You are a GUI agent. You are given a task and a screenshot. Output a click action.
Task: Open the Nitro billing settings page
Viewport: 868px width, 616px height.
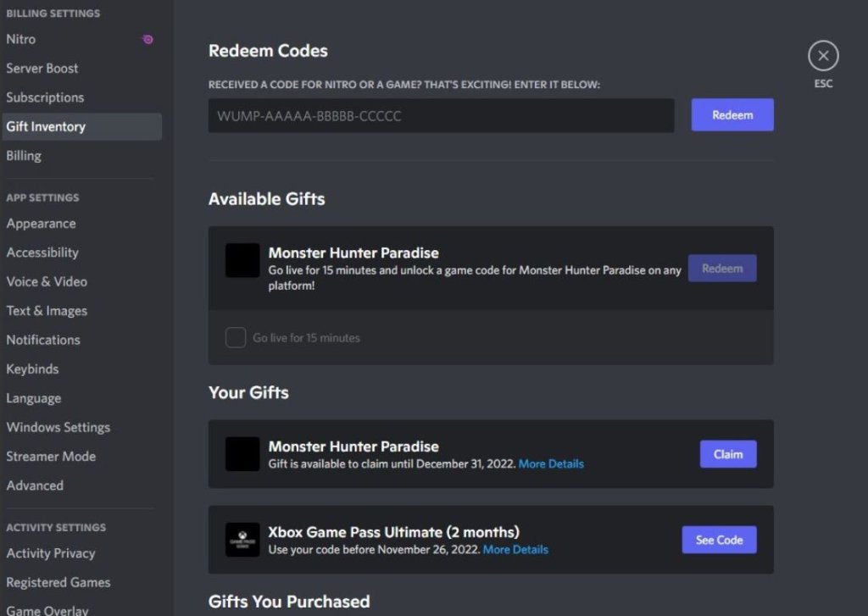pos(21,39)
